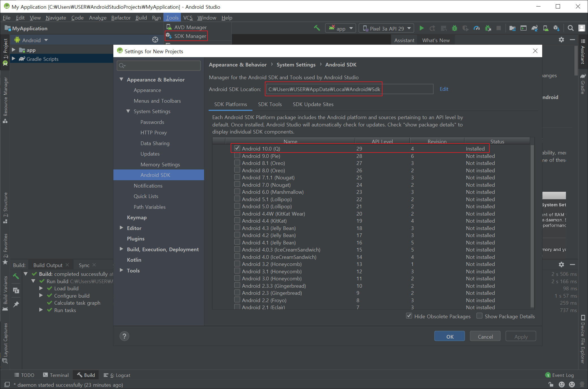Check the Android 2.2 (Froyo) checkbox

click(x=237, y=300)
